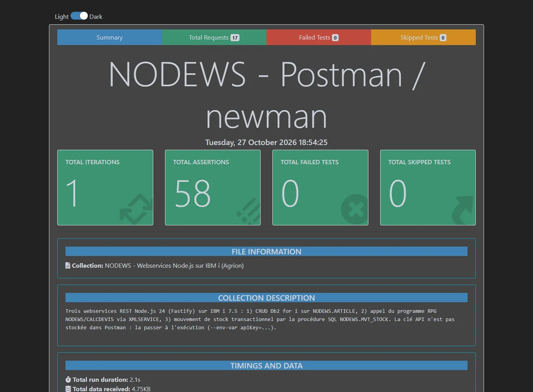This screenshot has width=533, height=392.
Task: Click the 'TIMINGS AND DATA' section header
Action: [x=266, y=366]
